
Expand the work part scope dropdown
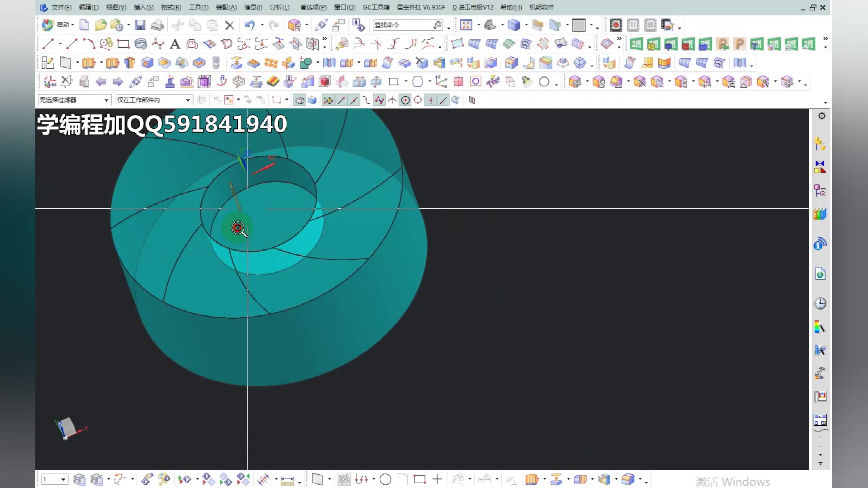click(188, 100)
